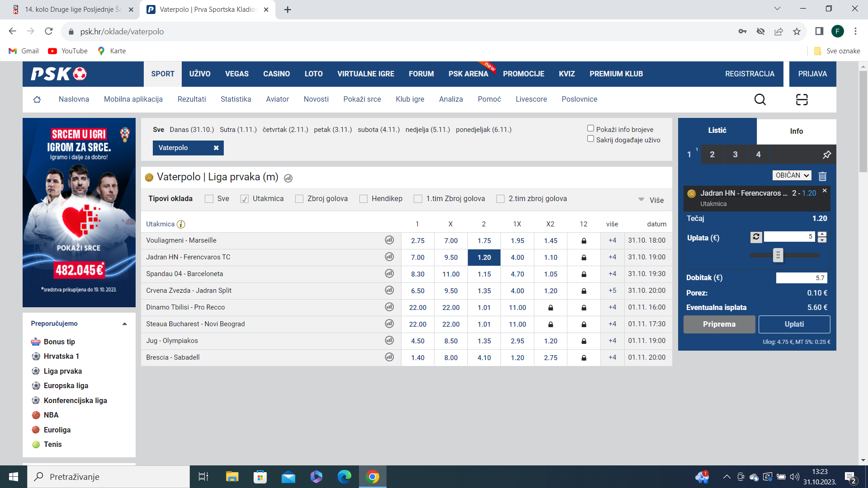Pin the bet slip panel
The width and height of the screenshot is (868, 488).
[827, 155]
